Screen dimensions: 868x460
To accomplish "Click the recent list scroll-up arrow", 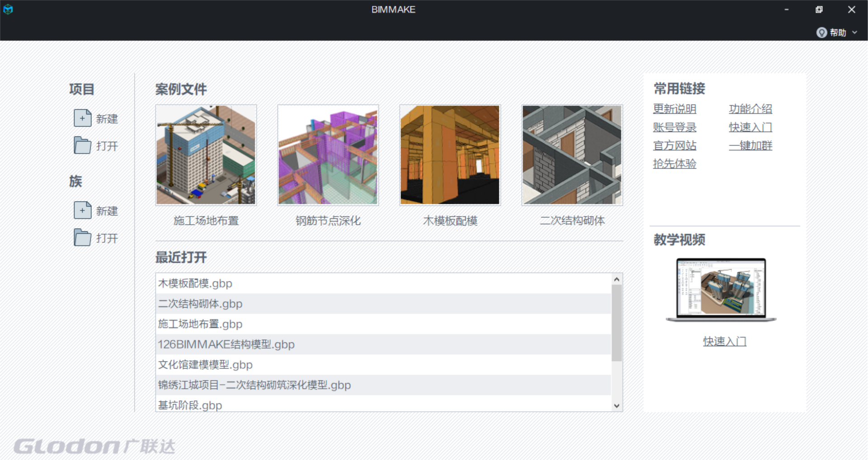I will 617,279.
